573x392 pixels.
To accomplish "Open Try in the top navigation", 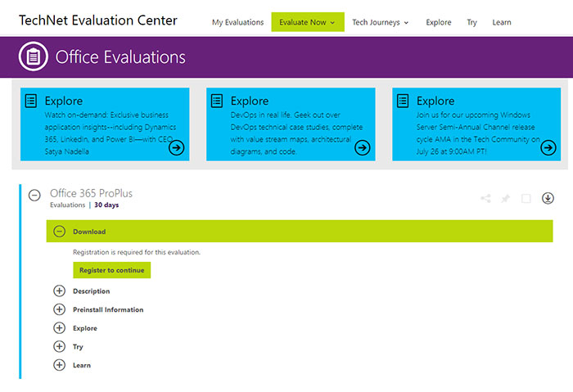I will [x=471, y=23].
